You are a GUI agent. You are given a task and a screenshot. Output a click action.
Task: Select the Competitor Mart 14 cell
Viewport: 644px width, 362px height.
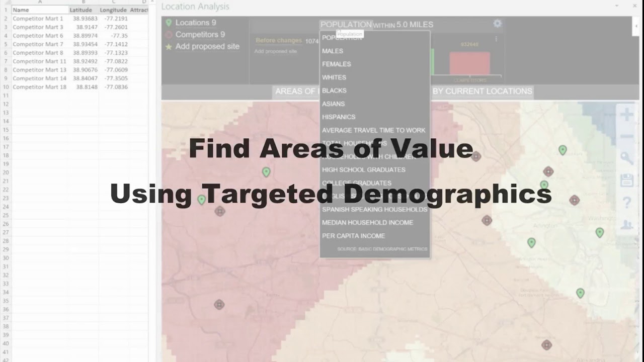point(40,78)
